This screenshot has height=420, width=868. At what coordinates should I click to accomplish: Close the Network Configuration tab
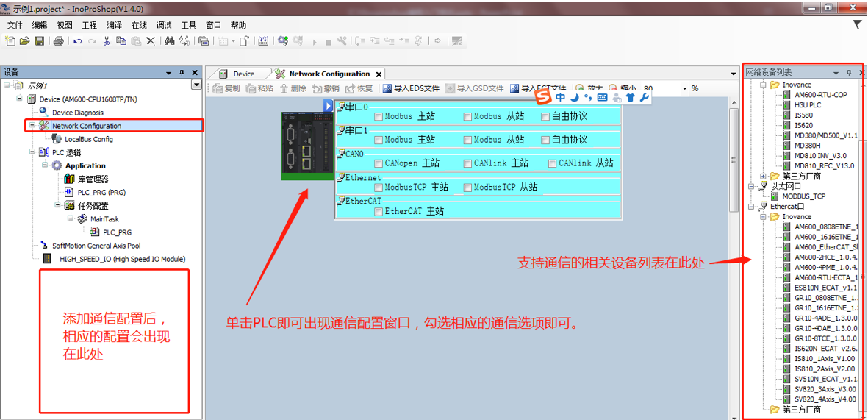379,74
